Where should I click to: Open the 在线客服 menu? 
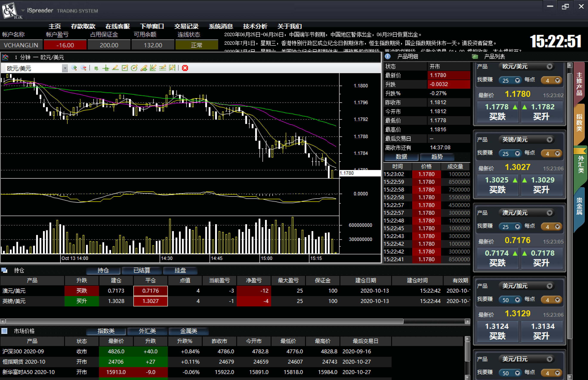click(x=118, y=26)
